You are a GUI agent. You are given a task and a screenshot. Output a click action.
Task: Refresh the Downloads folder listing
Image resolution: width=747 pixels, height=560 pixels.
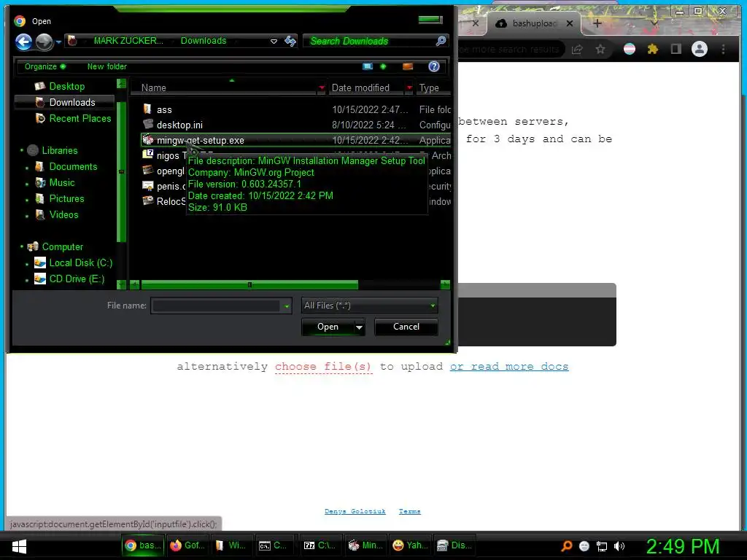click(290, 41)
